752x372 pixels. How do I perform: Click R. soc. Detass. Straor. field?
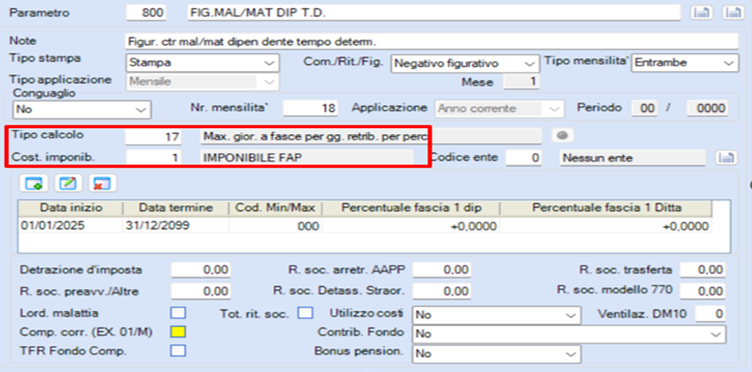coord(442,291)
